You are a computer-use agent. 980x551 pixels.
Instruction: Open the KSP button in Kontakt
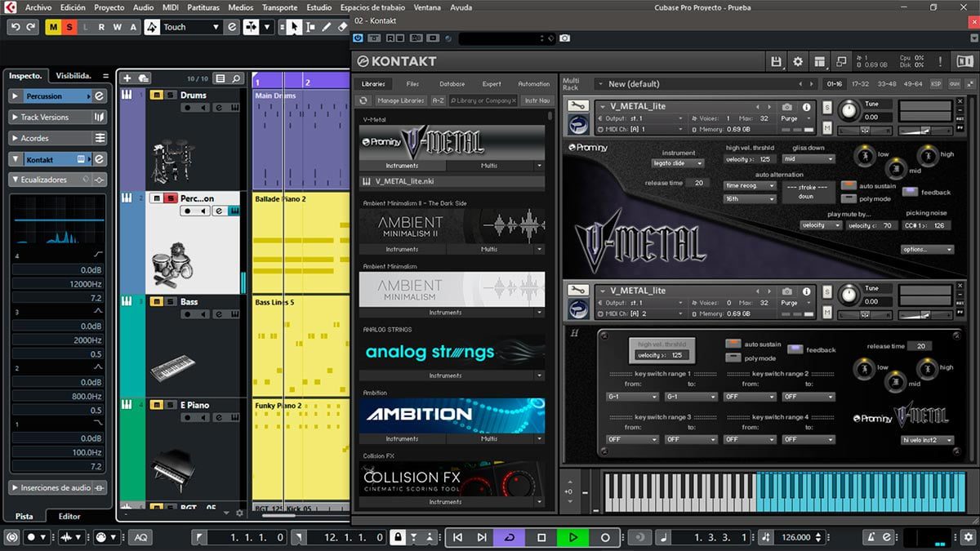coord(936,83)
